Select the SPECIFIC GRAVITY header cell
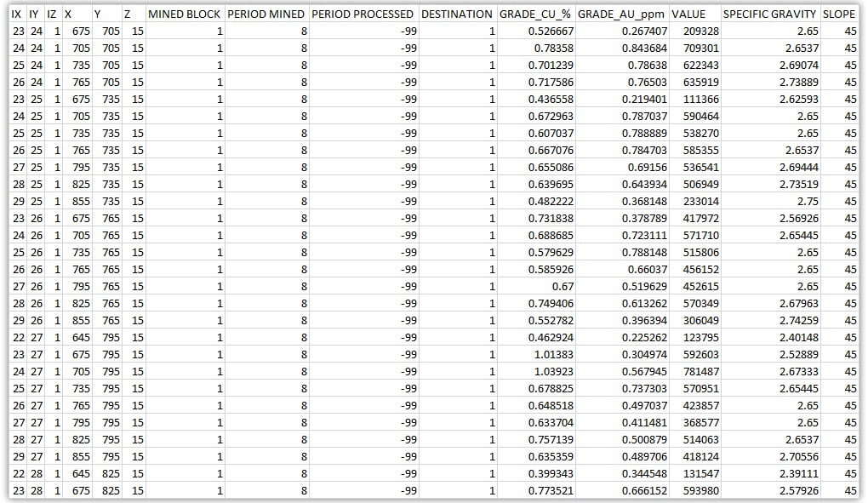Viewport: 868px width, 503px height. [x=770, y=14]
